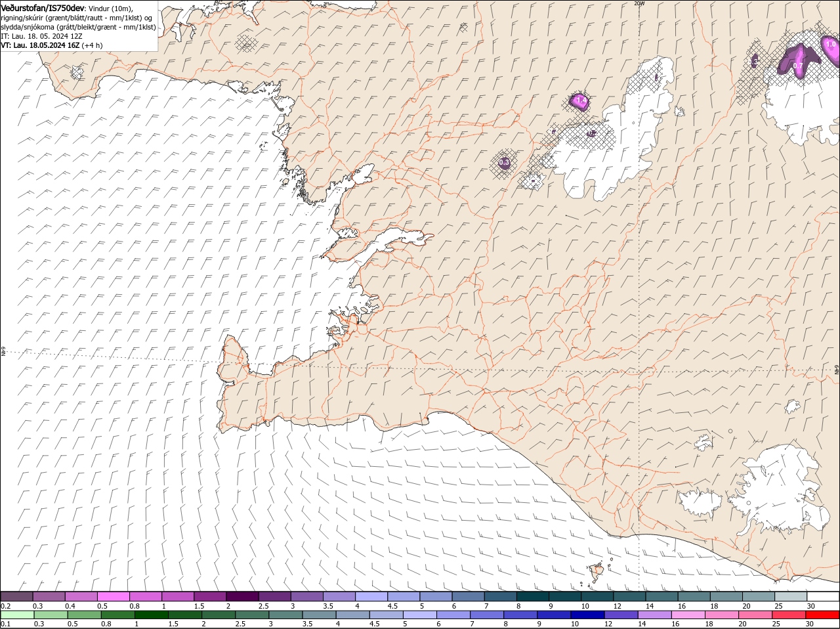
Task: Click the 0.7 precipitation value on the dark purple area
Action: click(x=798, y=66)
